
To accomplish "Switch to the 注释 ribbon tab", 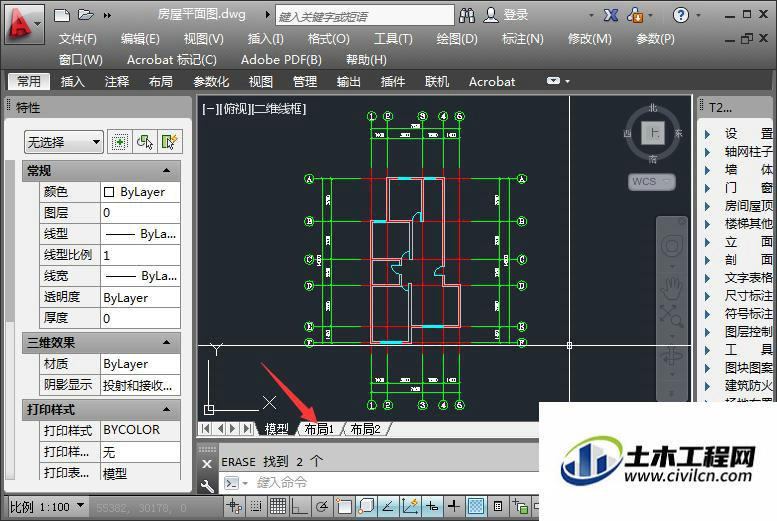I will pos(117,81).
